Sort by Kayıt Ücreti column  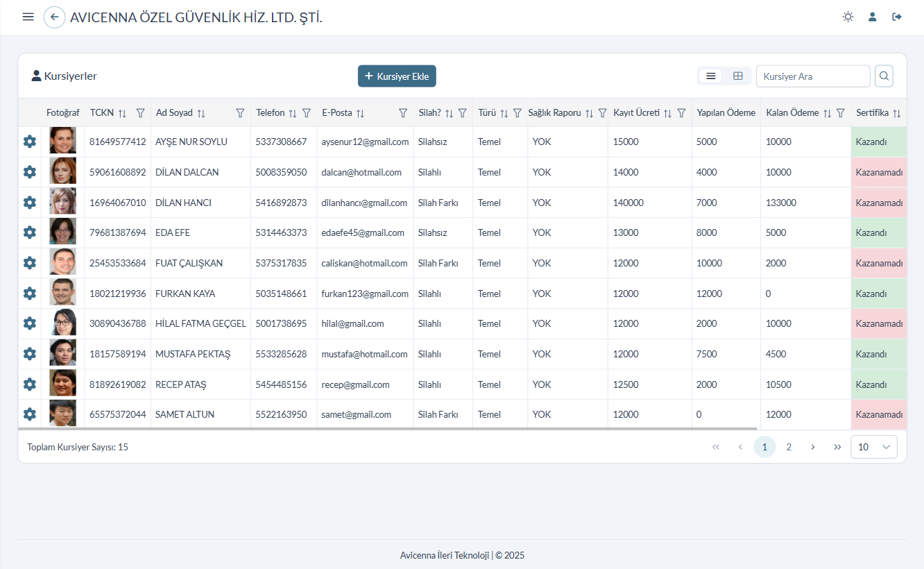pos(667,113)
